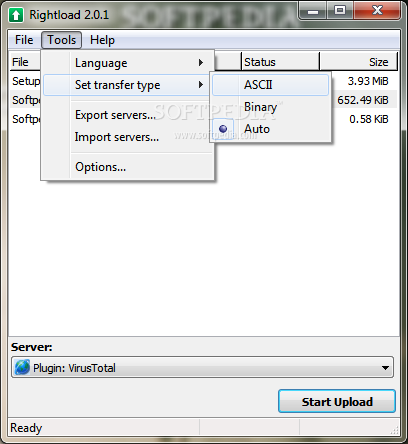Screen dimensions: 408x444
Task: Click the Start Upload button
Action: [337, 402]
